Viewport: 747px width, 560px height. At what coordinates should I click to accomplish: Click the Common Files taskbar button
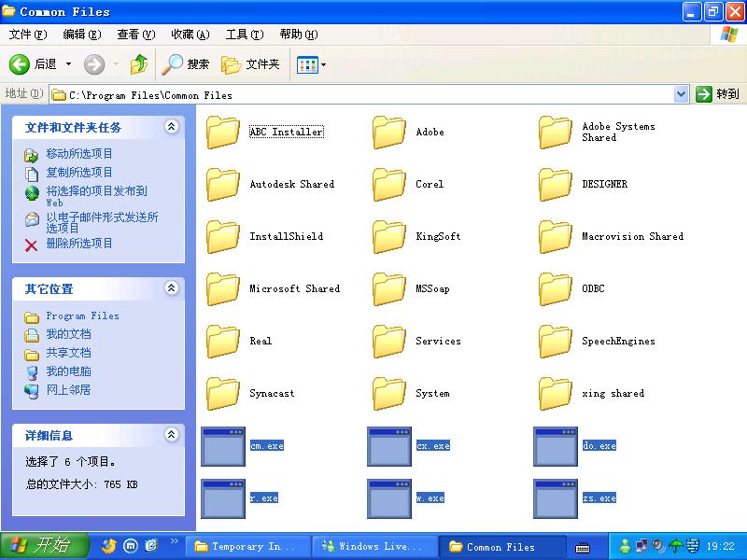click(x=501, y=546)
